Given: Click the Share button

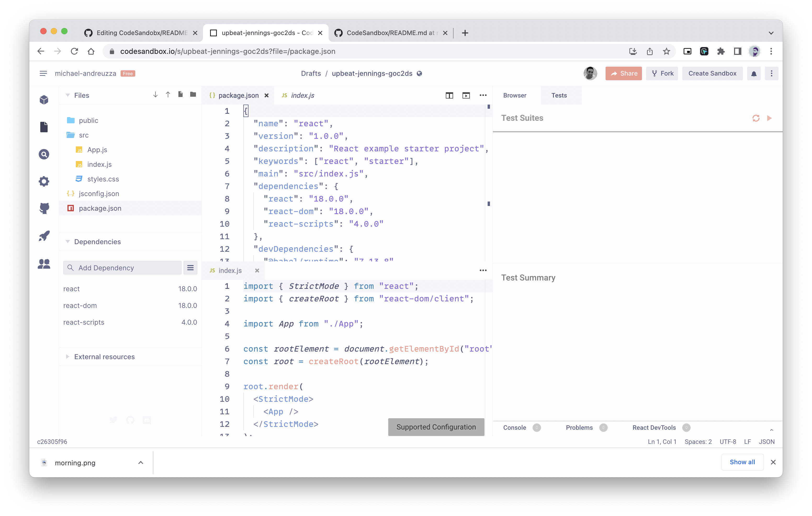Looking at the screenshot, I should coord(623,73).
